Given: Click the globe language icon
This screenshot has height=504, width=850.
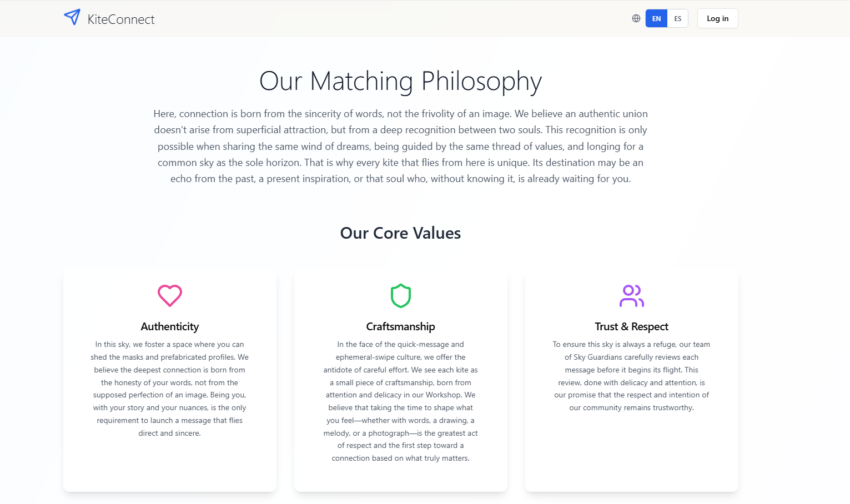Looking at the screenshot, I should pyautogui.click(x=636, y=18).
